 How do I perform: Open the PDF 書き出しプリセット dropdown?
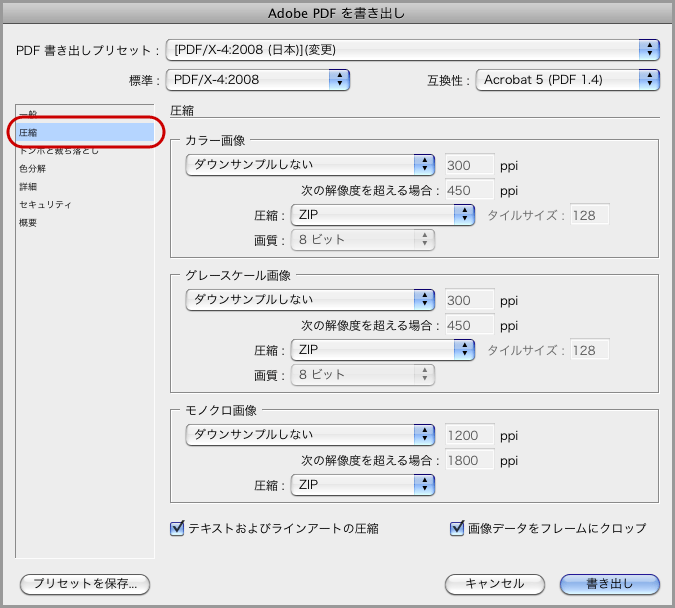[x=412, y=50]
